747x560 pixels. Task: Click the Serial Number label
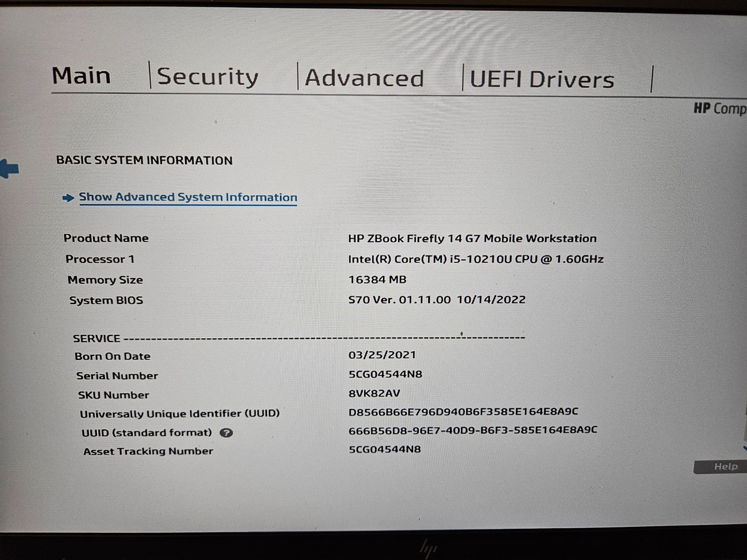(x=117, y=376)
